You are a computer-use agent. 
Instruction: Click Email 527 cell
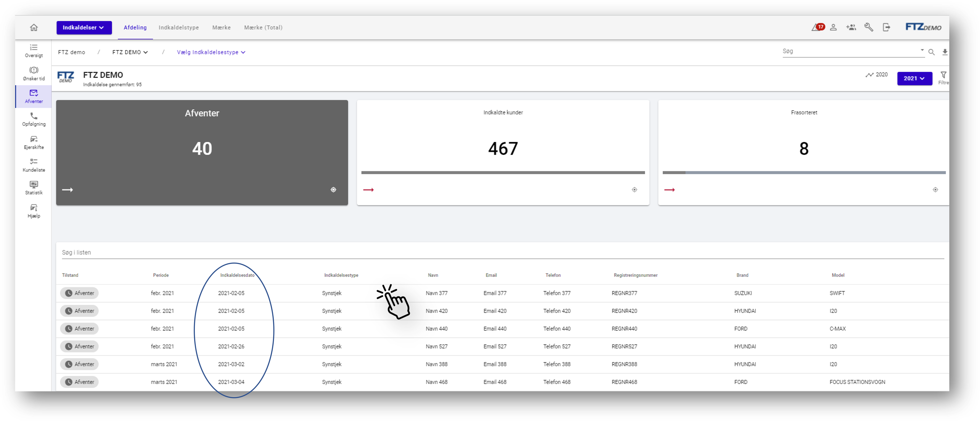495,347
